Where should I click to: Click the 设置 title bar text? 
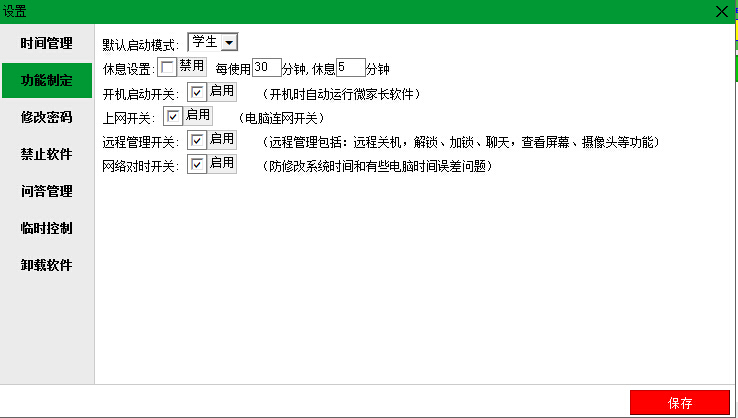[x=15, y=11]
